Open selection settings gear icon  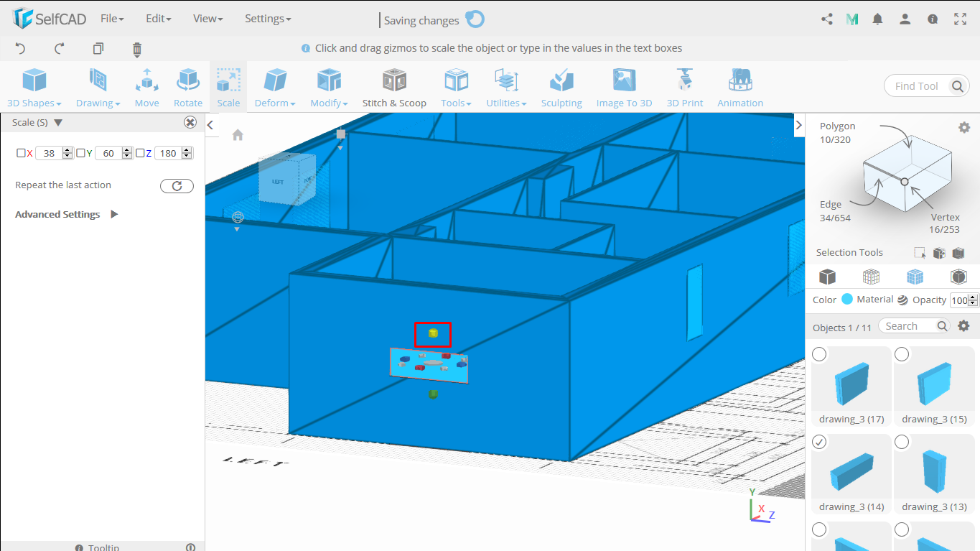point(964,127)
